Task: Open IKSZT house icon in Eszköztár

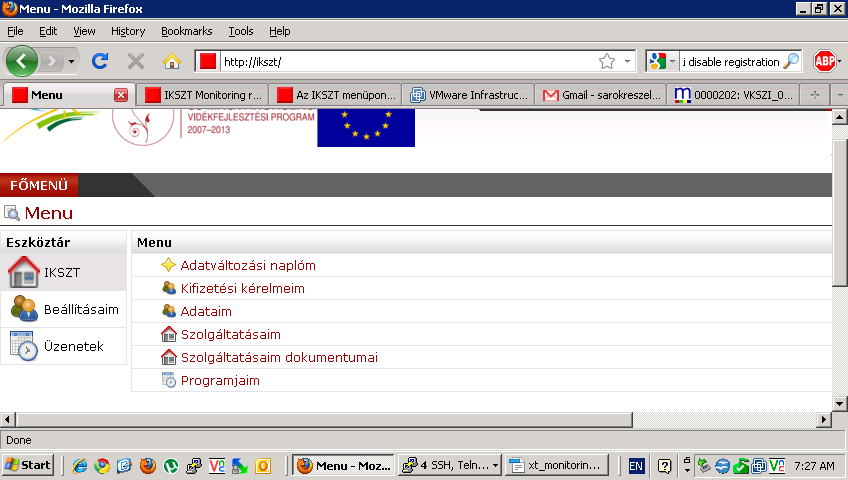Action: click(x=24, y=272)
